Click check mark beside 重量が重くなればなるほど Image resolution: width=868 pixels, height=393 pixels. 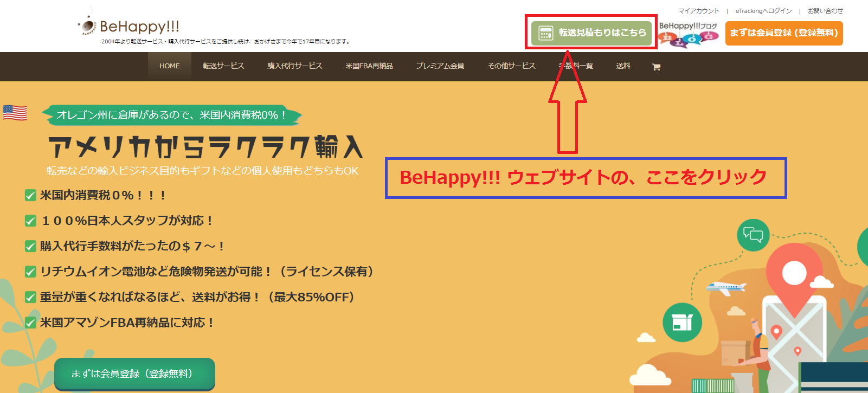[30, 297]
